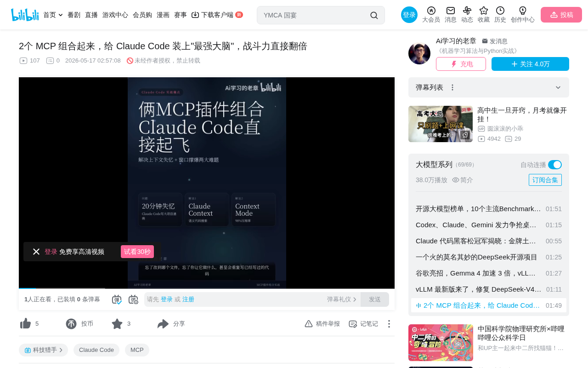Screen dimensions: 588x368
Task: Open the 历史 clock icon
Action: pos(500,11)
